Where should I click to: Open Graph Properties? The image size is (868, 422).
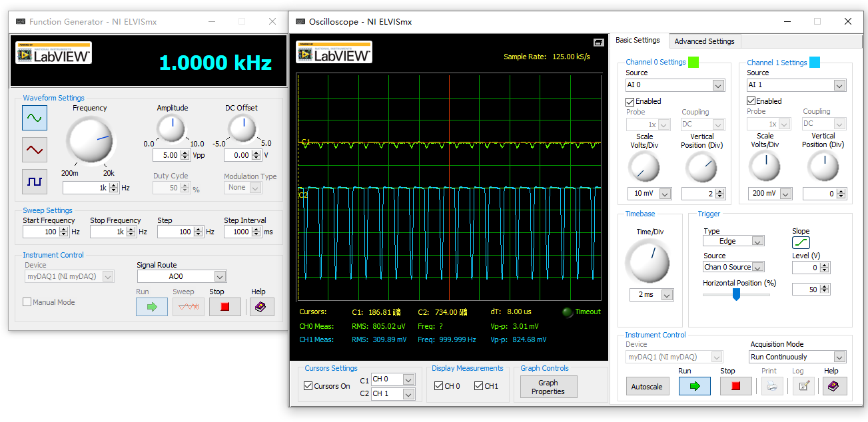pyautogui.click(x=548, y=387)
